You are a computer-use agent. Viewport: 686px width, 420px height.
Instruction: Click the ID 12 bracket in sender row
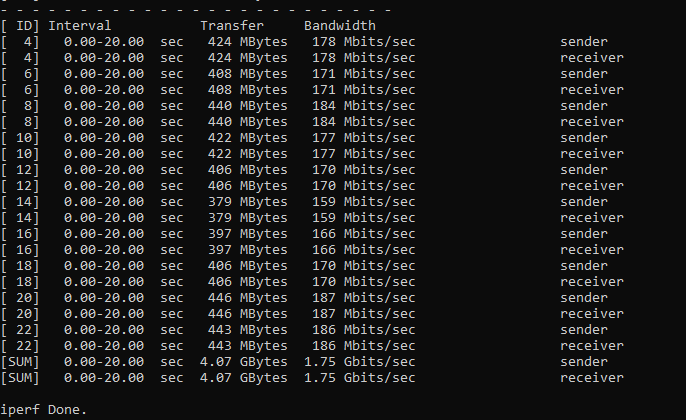pyautogui.click(x=20, y=169)
